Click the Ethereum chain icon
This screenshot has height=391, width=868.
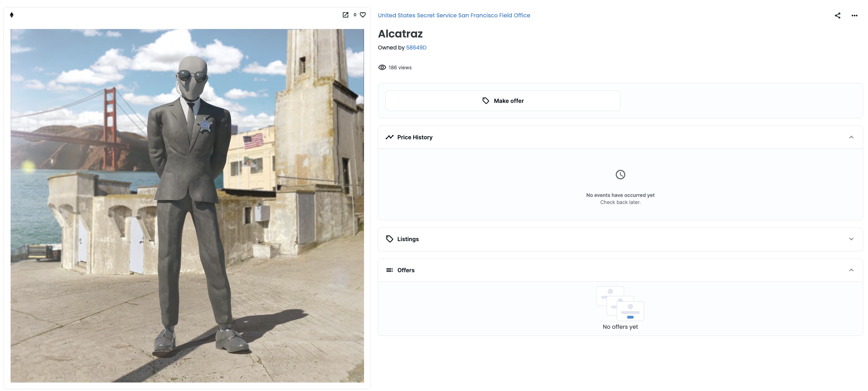click(12, 15)
